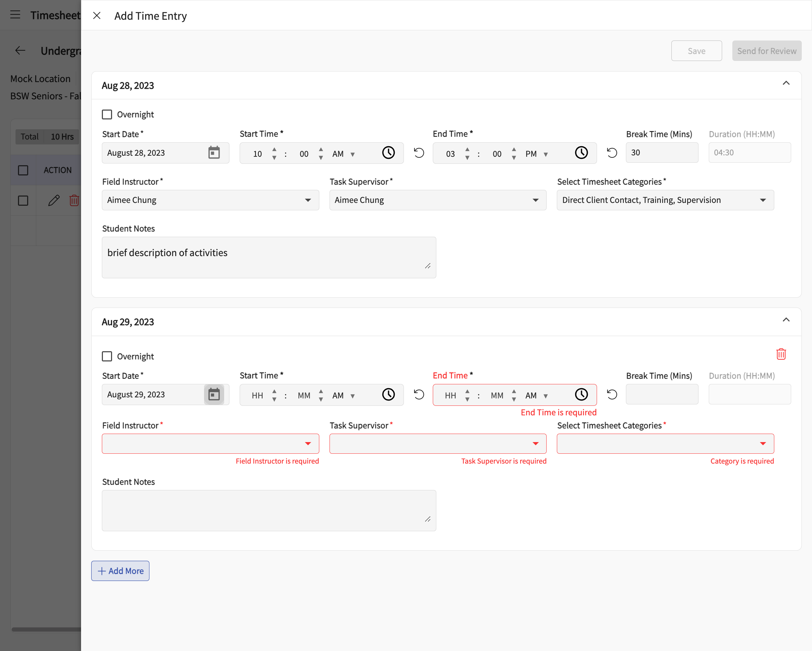Open Task Supervisor dropdown showing Aimee Chung
Image resolution: width=812 pixels, height=651 pixels.
[438, 200]
